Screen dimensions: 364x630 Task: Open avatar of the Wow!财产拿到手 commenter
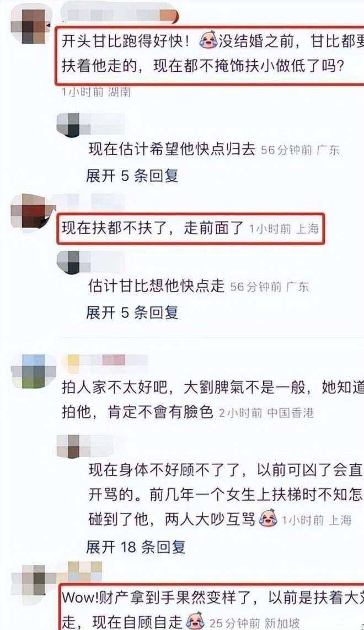point(34,579)
